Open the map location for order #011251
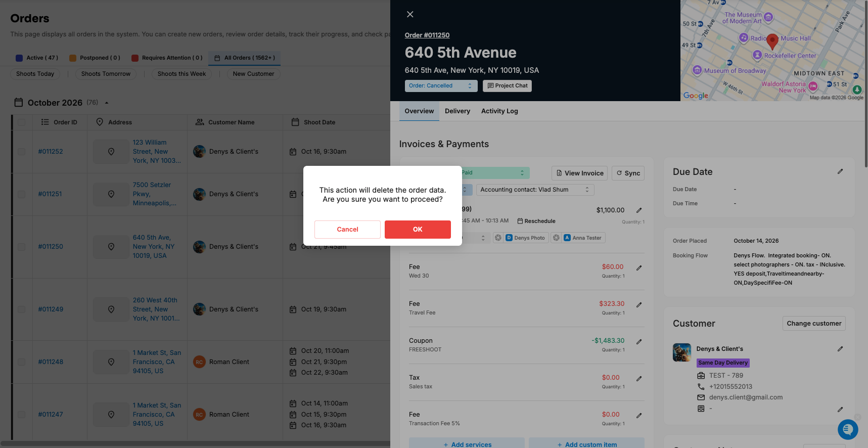This screenshot has width=868, height=448. (111, 194)
